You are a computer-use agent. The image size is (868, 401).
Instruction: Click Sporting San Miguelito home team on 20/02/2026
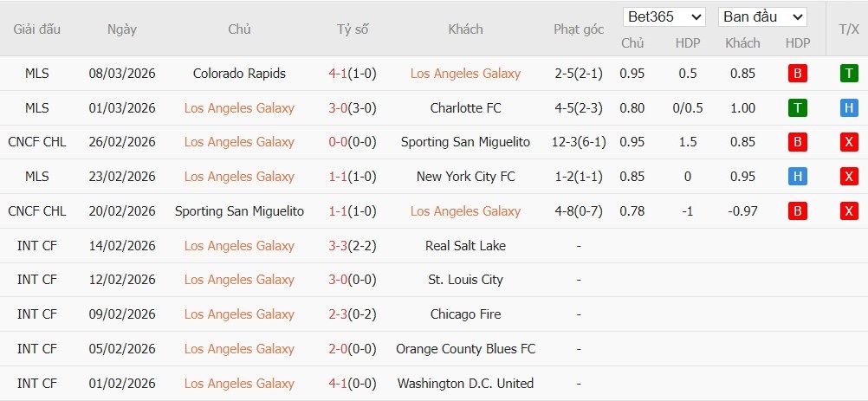tap(239, 210)
